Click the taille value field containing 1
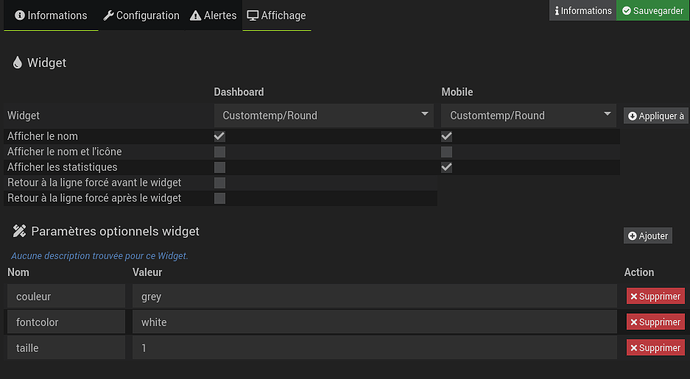 (x=374, y=348)
